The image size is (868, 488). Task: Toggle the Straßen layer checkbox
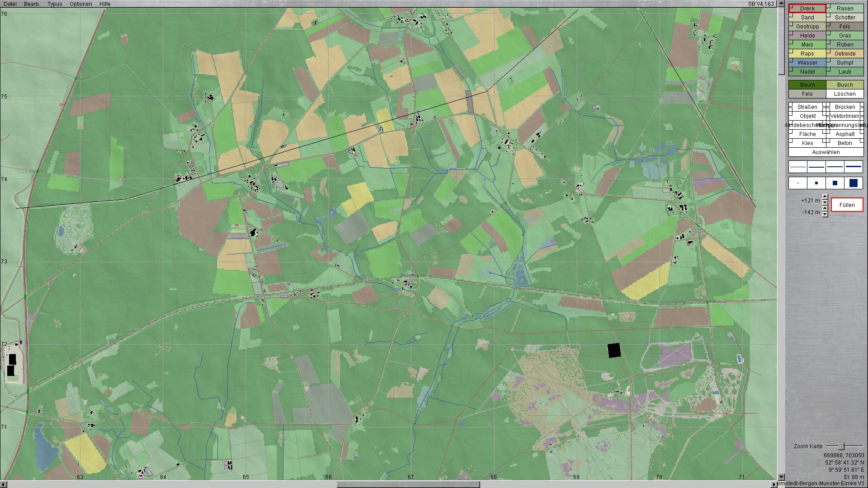[x=791, y=105]
